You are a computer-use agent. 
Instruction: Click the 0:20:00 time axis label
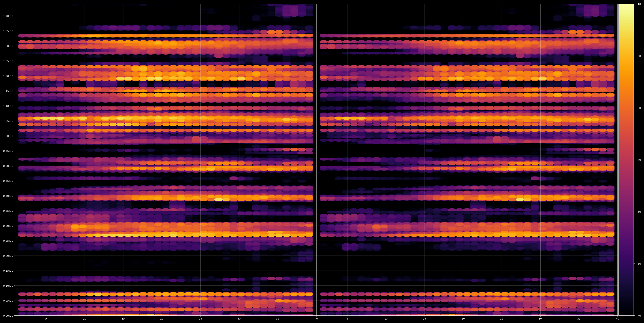[8, 256]
